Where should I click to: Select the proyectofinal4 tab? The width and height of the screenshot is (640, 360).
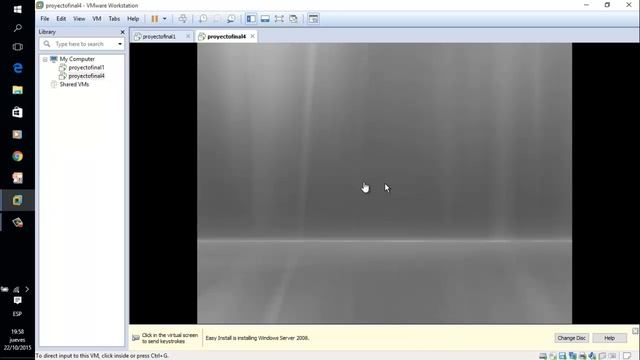point(227,36)
